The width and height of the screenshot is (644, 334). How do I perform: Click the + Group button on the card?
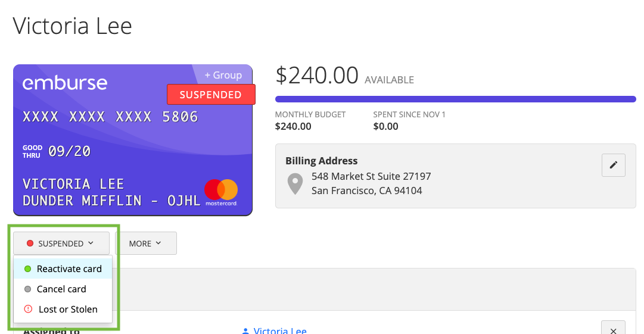tap(223, 75)
